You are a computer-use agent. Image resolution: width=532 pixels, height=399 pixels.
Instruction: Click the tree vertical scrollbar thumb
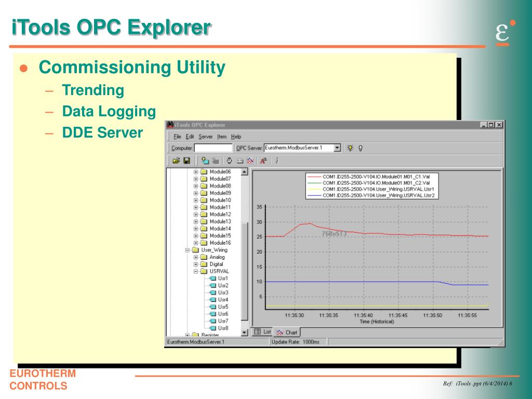click(244, 271)
